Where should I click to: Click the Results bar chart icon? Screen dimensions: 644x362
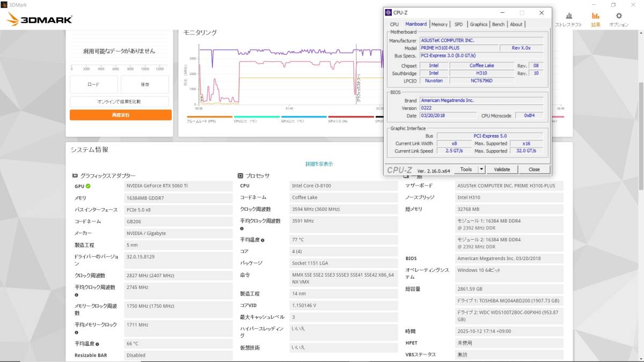click(596, 17)
